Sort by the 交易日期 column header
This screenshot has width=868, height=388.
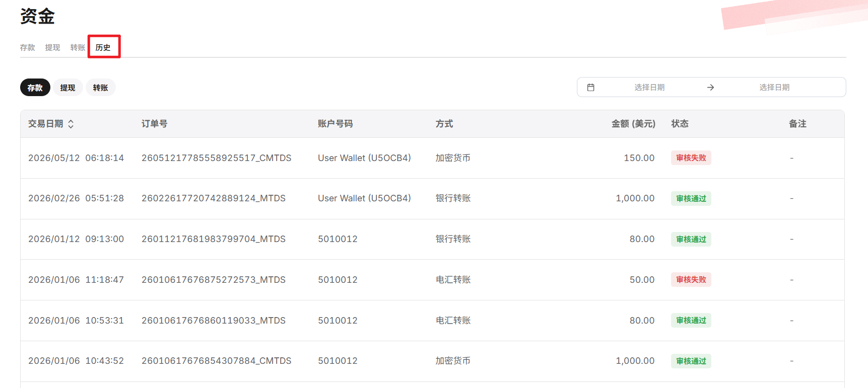click(46, 124)
